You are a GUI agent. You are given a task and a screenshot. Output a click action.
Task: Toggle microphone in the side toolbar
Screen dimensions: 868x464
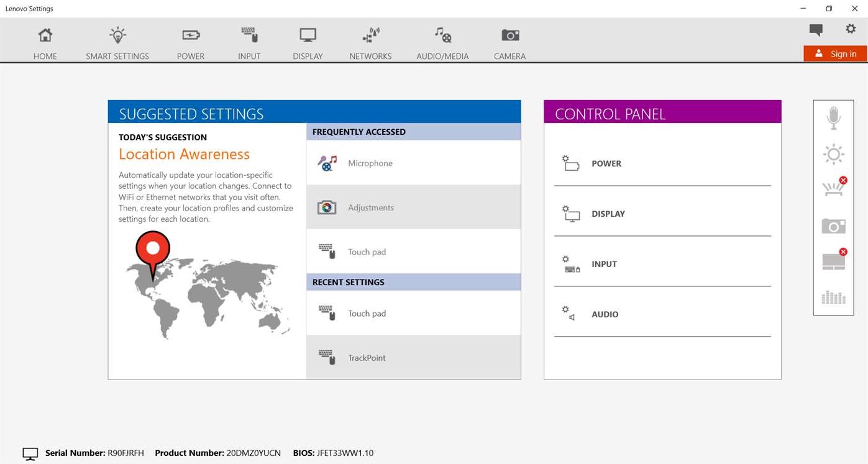(x=833, y=118)
